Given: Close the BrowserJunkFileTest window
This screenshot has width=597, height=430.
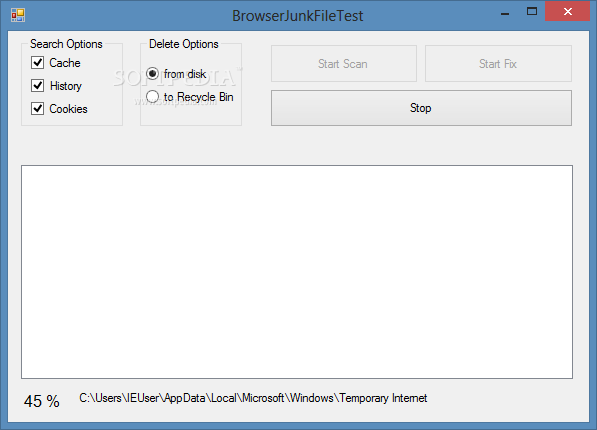Looking at the screenshot, I should [567, 11].
